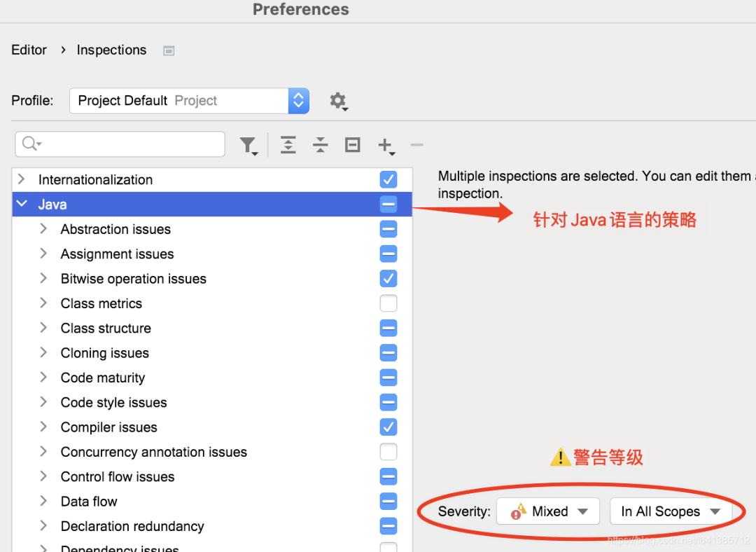Toggle the Abstraction issues checkbox
Viewport: 756px width, 552px height.
[x=388, y=228]
